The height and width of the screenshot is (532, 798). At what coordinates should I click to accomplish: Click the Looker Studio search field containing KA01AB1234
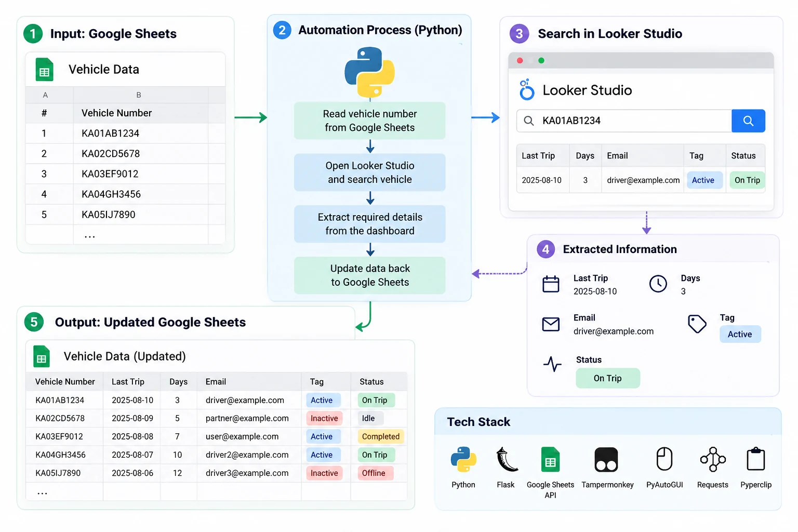(x=624, y=121)
